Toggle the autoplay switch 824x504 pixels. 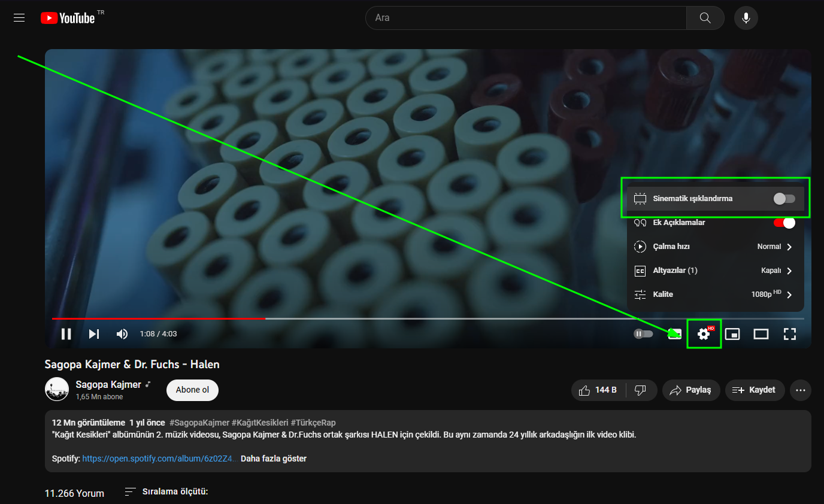[x=644, y=334]
